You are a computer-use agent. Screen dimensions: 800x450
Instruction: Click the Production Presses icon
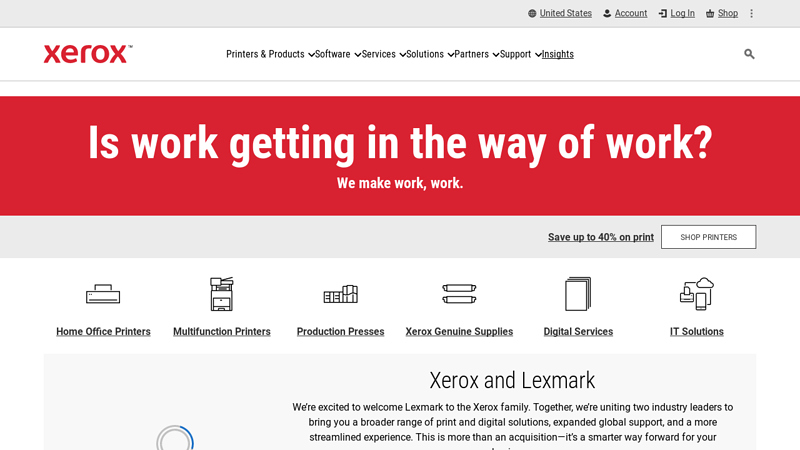pos(340,294)
